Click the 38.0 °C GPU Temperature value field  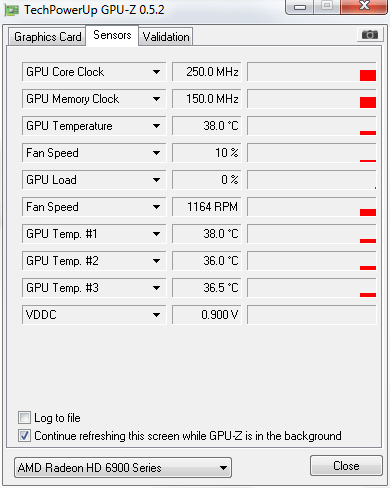pos(207,126)
